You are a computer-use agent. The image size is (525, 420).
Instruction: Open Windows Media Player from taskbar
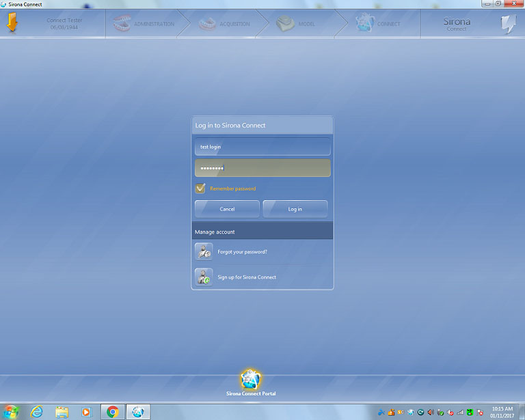pyautogui.click(x=86, y=412)
